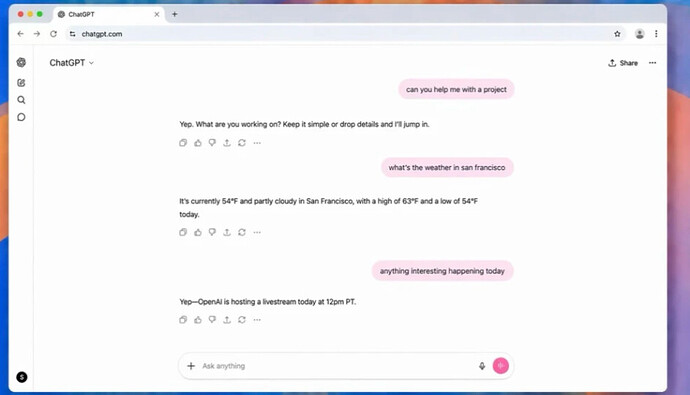Thumbs down the OpenAI livestream reply

pyautogui.click(x=212, y=320)
